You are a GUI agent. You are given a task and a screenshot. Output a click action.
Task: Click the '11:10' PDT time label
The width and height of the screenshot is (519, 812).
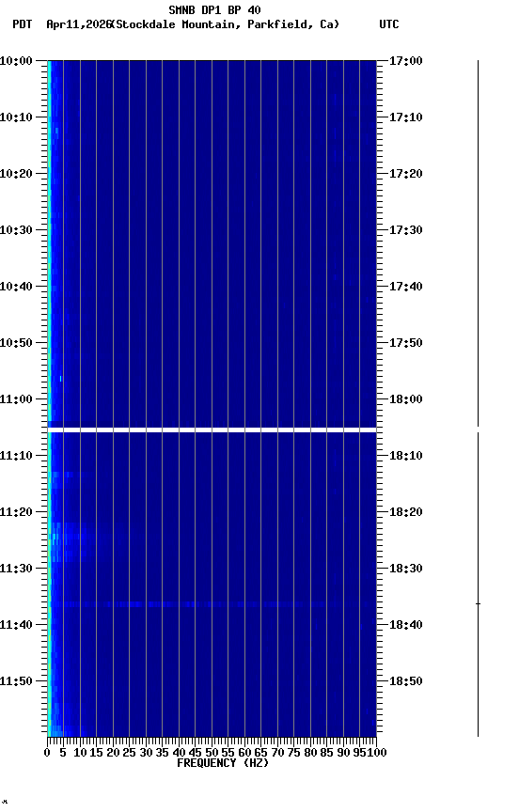[x=16, y=456]
